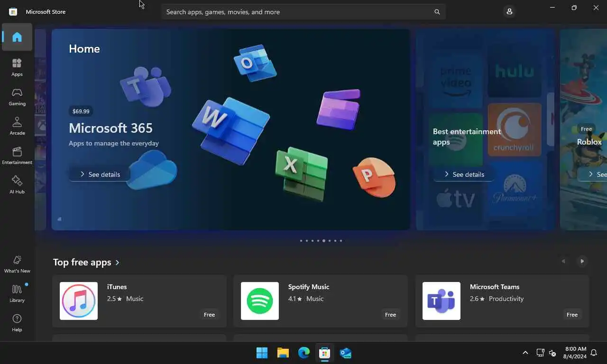Click the search magnifier icon
This screenshot has width=607, height=364.
437,12
